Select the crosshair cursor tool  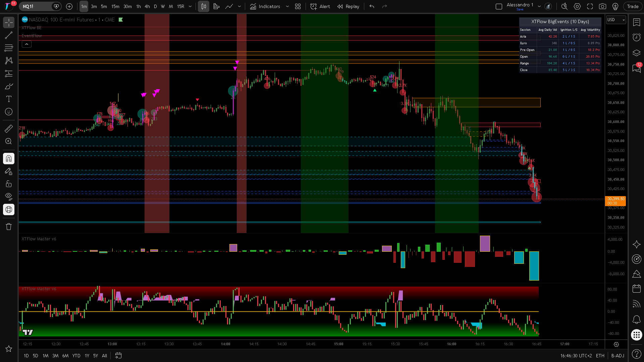coord(9,22)
